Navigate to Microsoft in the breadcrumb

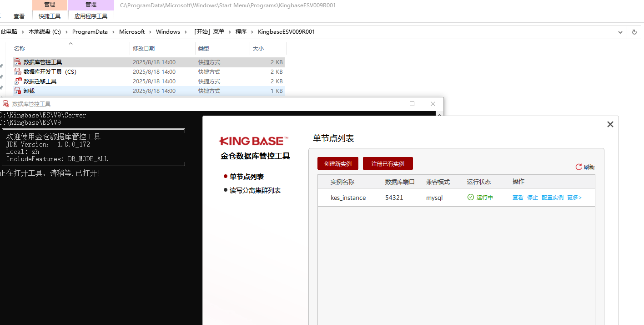pos(132,32)
